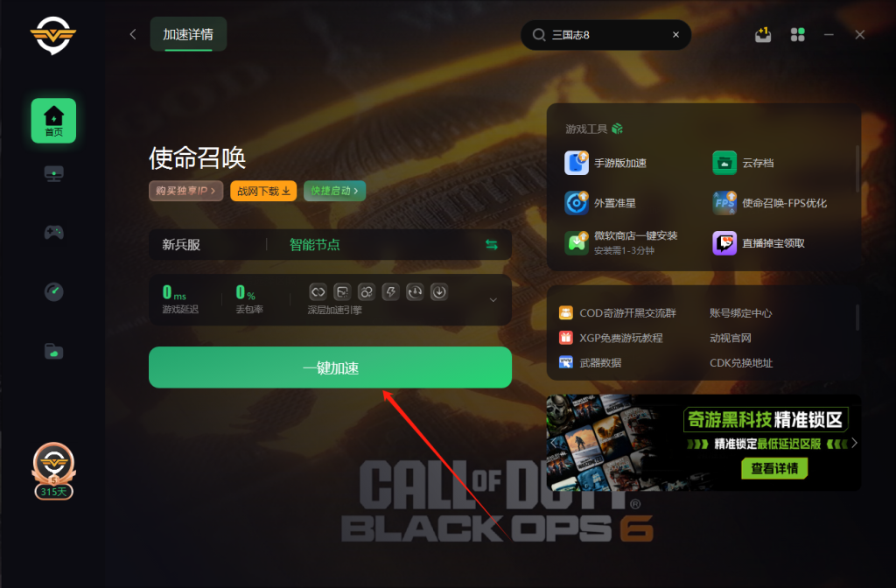This screenshot has height=588, width=896.
Task: Launch the 手游版加速 tool
Action: pos(605,163)
